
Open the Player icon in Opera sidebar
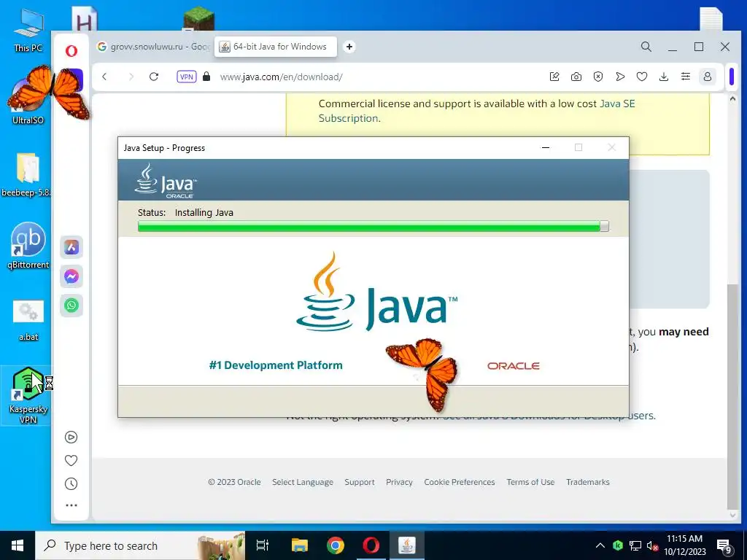click(71, 437)
